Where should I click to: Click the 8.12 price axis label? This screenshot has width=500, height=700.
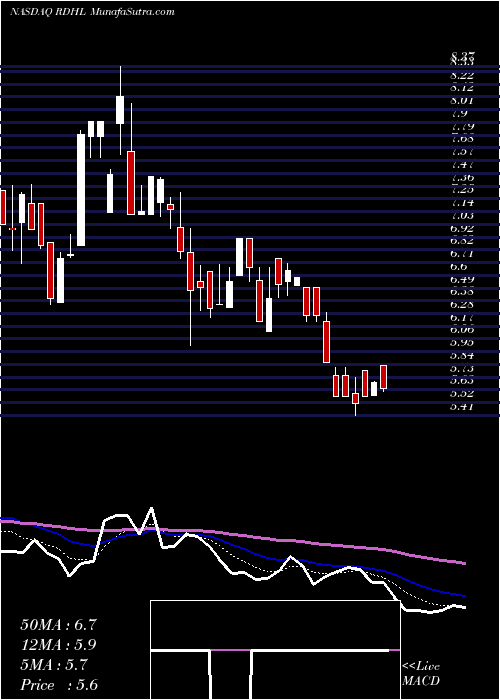(x=462, y=88)
